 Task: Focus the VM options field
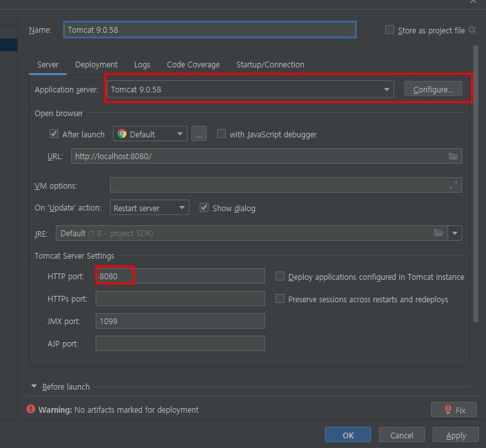286,185
